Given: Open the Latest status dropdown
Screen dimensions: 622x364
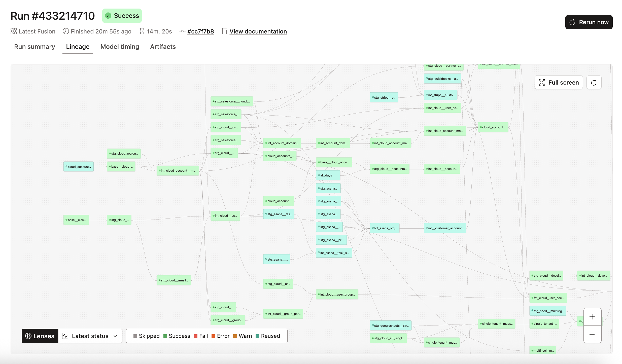Looking at the screenshot, I should 90,336.
